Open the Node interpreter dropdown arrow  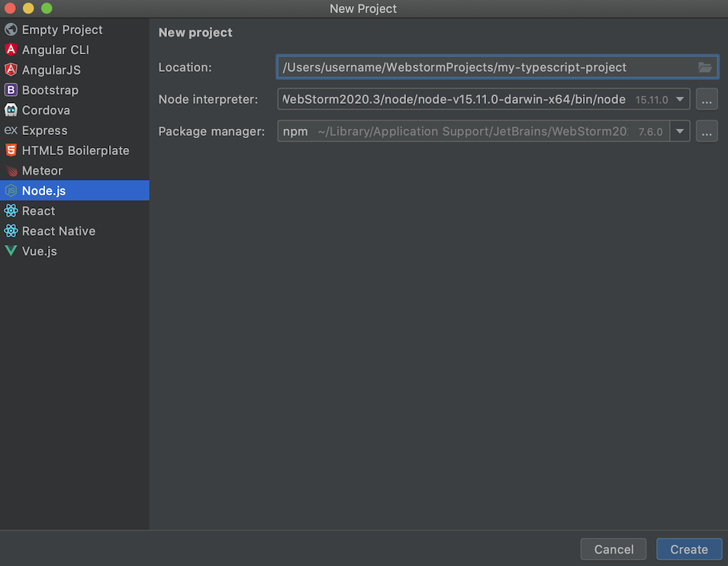point(680,99)
